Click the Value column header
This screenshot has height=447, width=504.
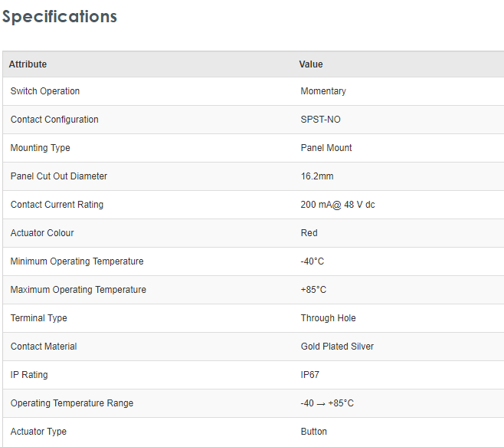coord(311,64)
